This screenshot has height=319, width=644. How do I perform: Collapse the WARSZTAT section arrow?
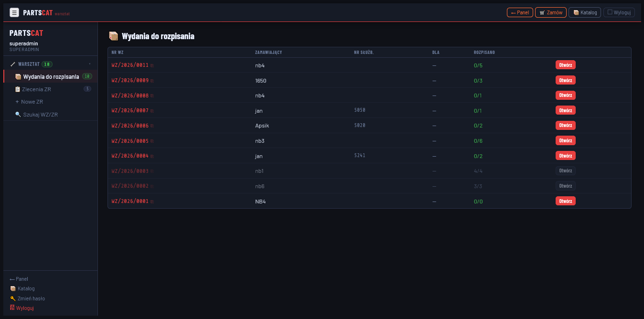pos(89,64)
